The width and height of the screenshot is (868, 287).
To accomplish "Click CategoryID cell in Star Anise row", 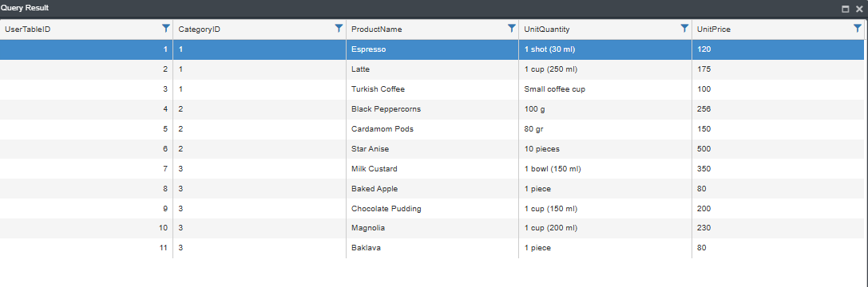I will (x=260, y=149).
